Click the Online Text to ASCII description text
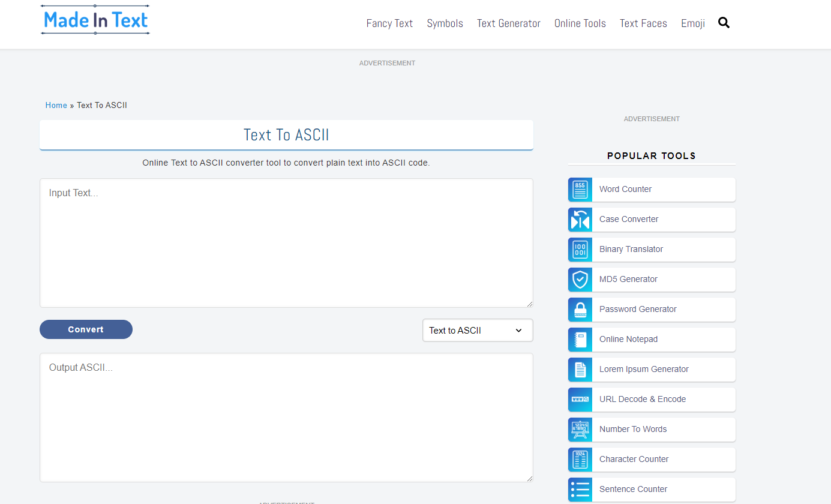Screen dimensions: 831x504 (x=286, y=163)
